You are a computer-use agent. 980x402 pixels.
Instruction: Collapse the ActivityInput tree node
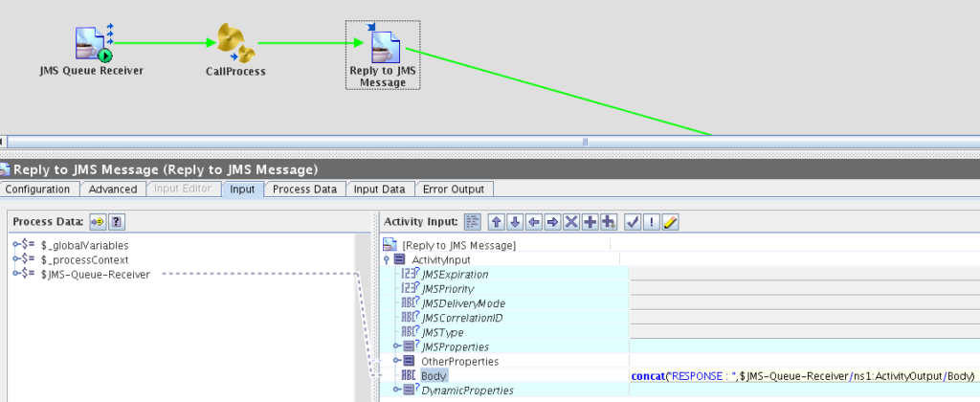[387, 260]
